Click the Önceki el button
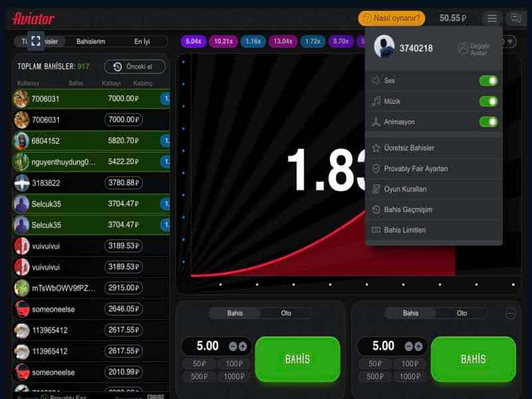 [134, 66]
